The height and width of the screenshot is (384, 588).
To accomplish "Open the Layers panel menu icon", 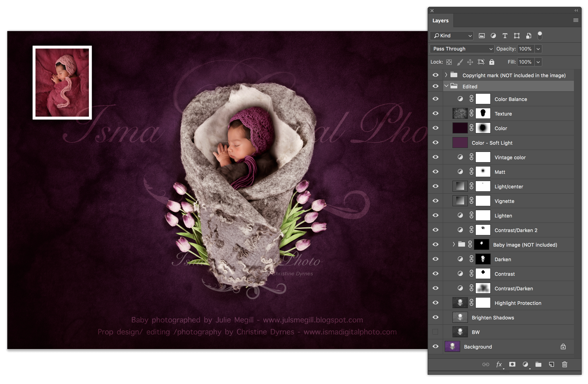I will point(576,20).
